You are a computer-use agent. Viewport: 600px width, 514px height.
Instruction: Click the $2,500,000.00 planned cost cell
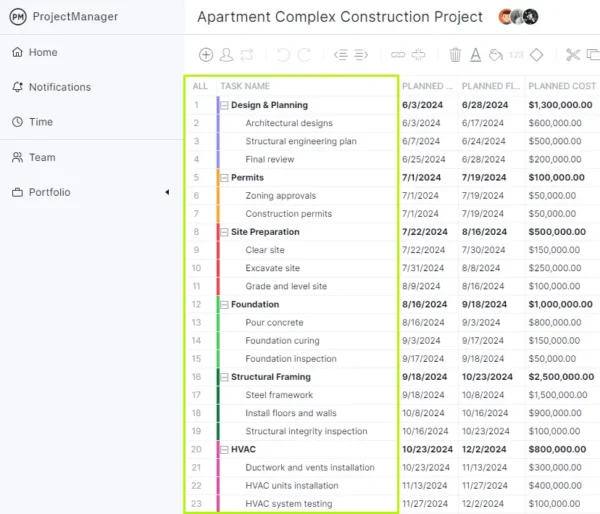tap(561, 377)
